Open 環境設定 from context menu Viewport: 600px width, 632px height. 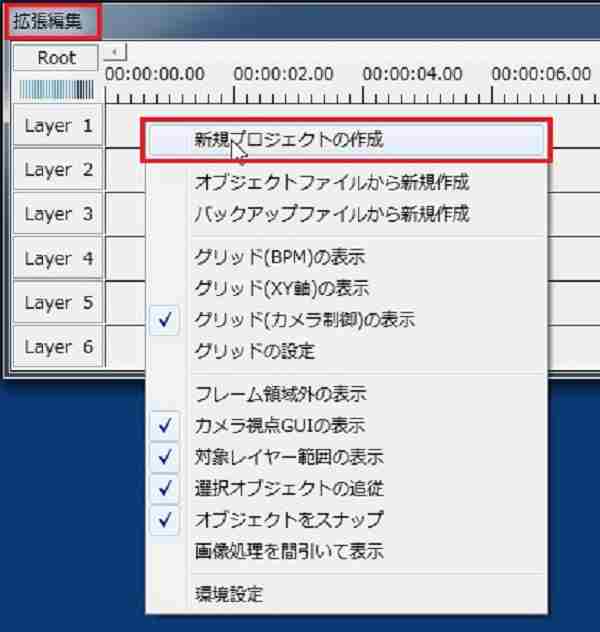[x=347, y=595]
